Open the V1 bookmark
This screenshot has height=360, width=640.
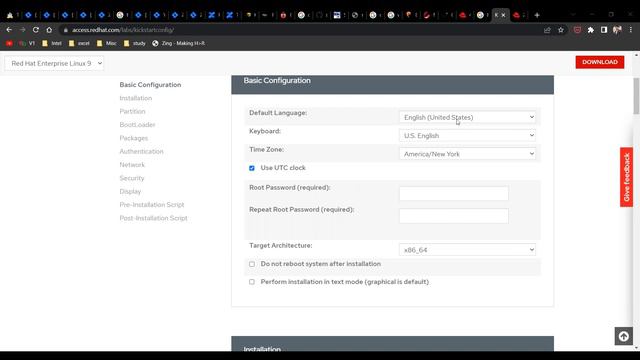click(27, 43)
